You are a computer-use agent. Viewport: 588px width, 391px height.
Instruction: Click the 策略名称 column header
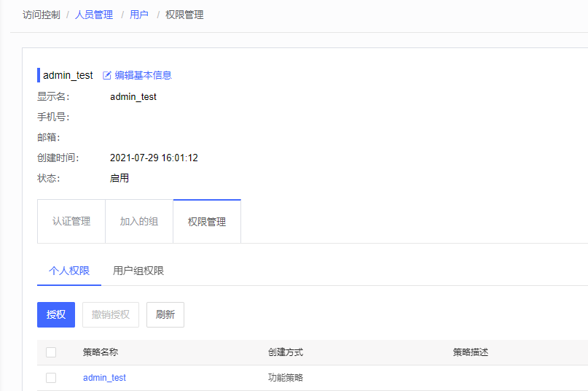click(x=101, y=352)
